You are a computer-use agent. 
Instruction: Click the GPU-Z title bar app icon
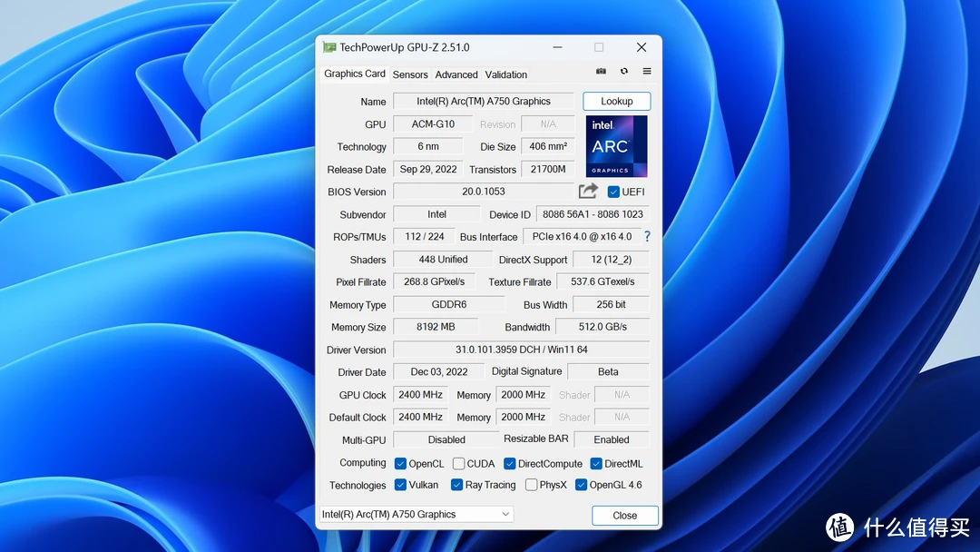[329, 47]
